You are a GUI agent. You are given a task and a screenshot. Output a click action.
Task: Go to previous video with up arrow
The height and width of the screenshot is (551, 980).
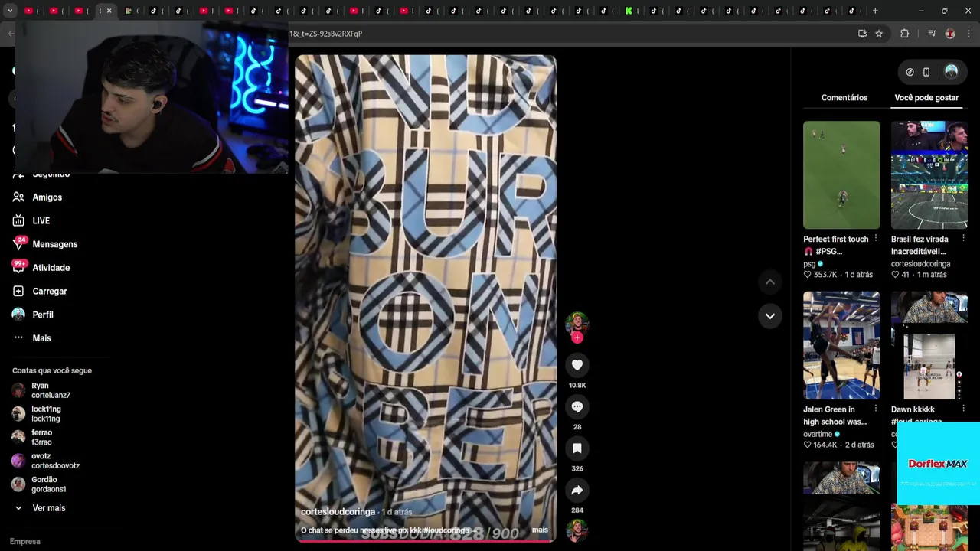(x=770, y=282)
